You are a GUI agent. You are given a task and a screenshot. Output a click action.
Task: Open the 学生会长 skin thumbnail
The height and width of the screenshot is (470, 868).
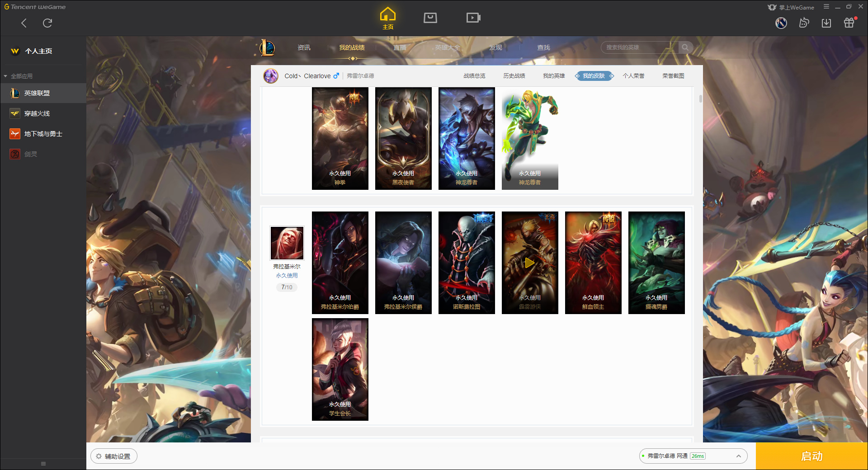click(340, 369)
